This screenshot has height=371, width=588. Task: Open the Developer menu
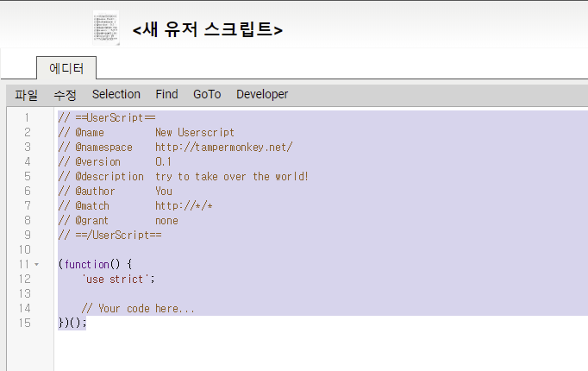coord(262,94)
